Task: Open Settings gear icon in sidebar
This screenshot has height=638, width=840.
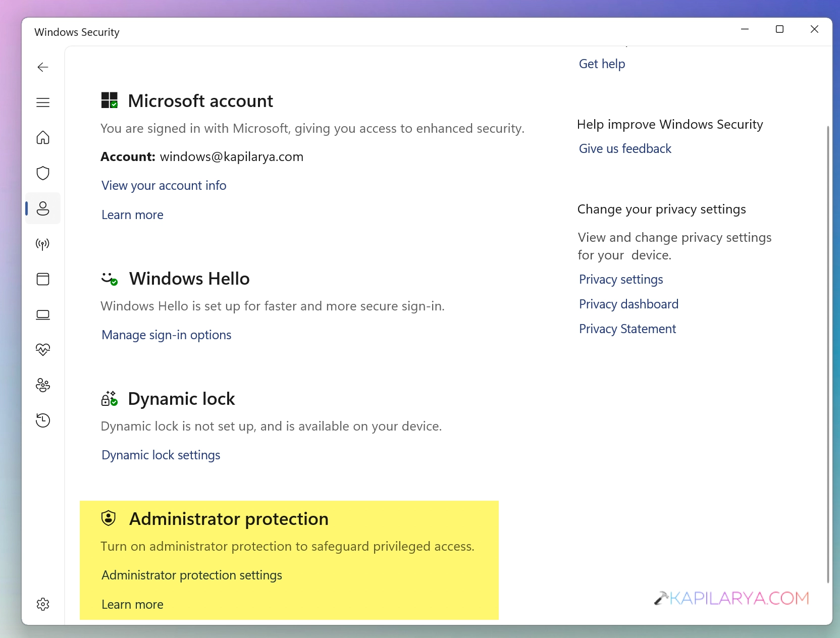Action: click(x=43, y=604)
